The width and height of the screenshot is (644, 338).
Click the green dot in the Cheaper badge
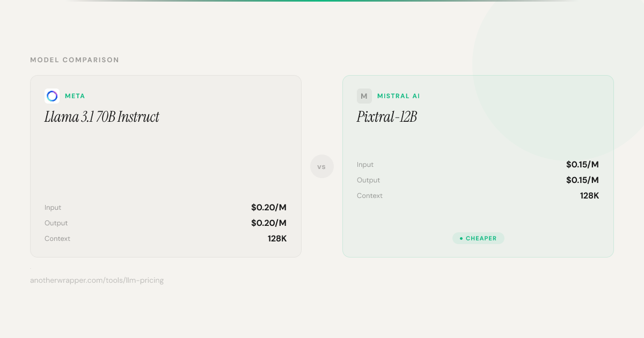[x=461, y=238]
